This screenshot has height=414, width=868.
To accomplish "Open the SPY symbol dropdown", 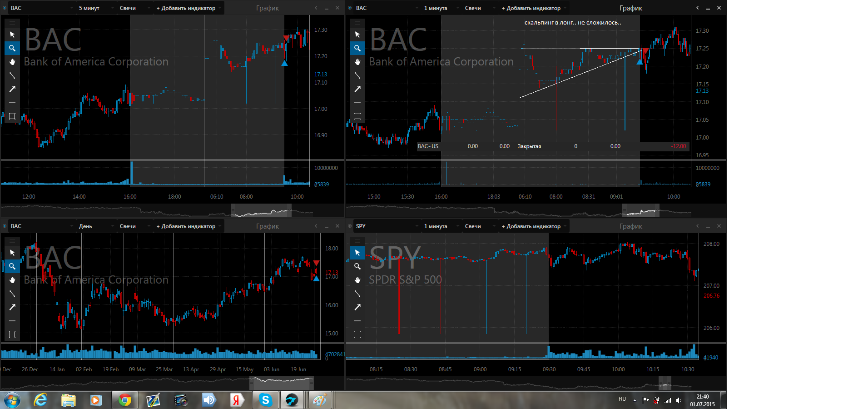I will tap(387, 226).
